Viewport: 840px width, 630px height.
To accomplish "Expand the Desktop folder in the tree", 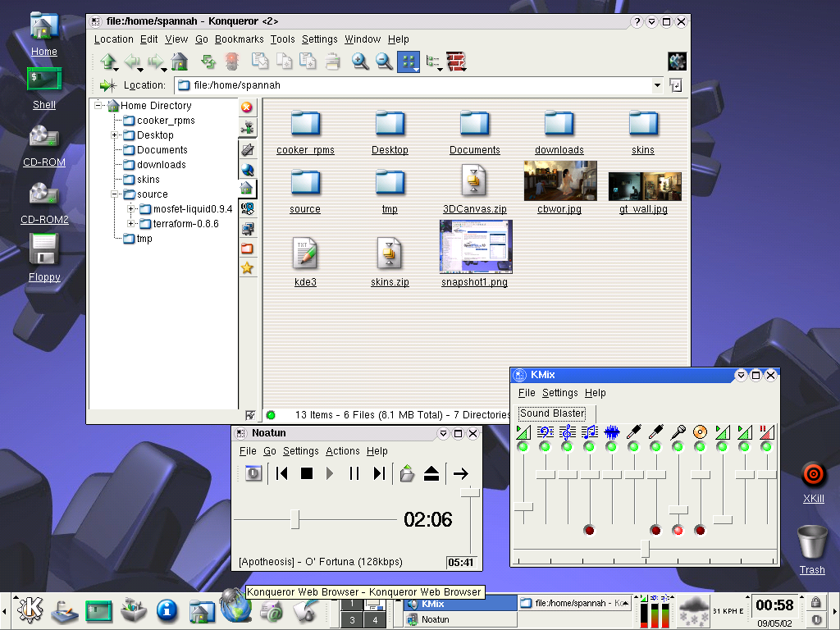I will click(x=114, y=135).
